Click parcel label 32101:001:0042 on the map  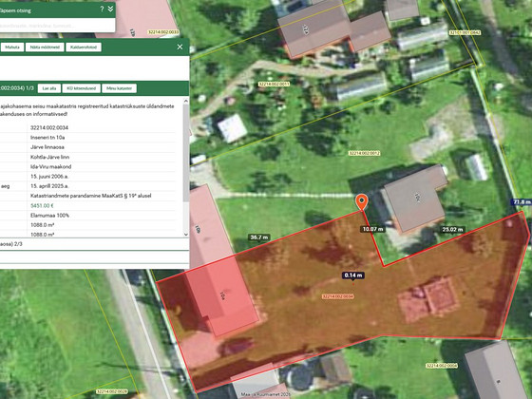point(465,32)
